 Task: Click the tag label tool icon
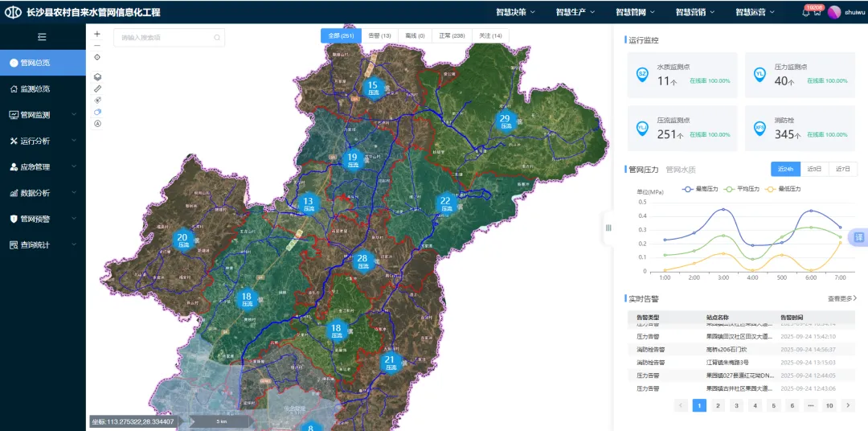pyautogui.click(x=98, y=101)
